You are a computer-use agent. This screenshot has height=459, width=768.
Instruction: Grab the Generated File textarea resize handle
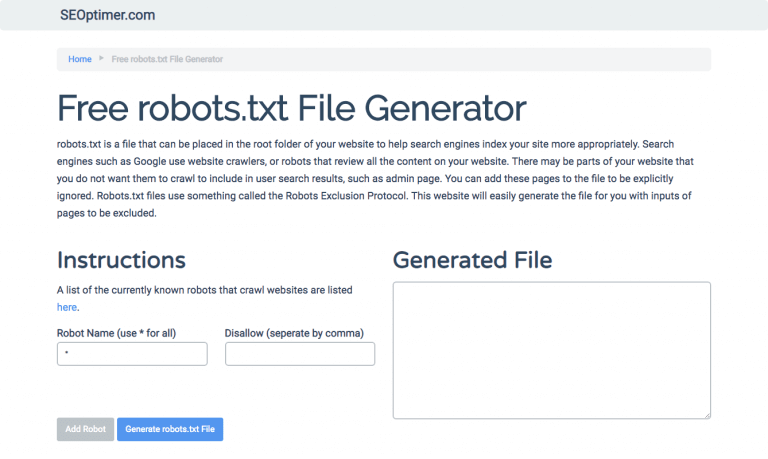(x=706, y=414)
